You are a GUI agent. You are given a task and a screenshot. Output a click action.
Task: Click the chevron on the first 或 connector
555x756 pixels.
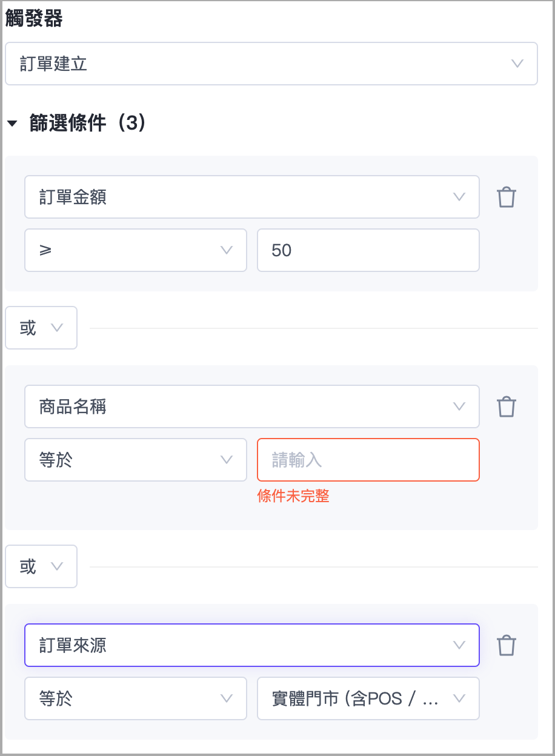(x=58, y=328)
